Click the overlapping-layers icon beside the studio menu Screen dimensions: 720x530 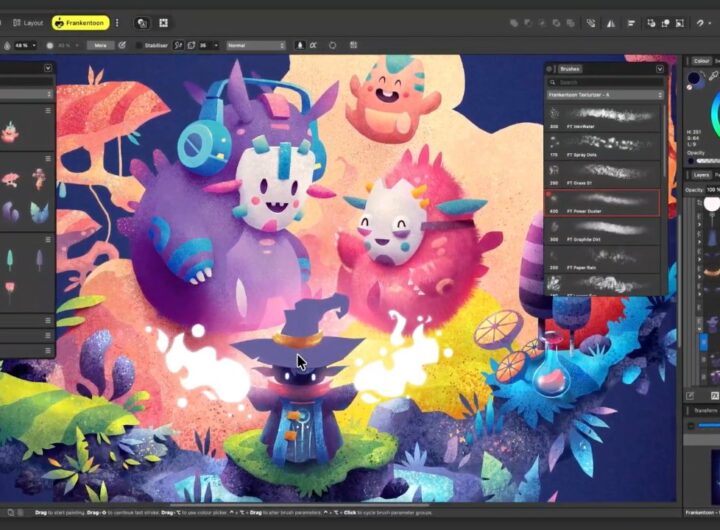142,23
